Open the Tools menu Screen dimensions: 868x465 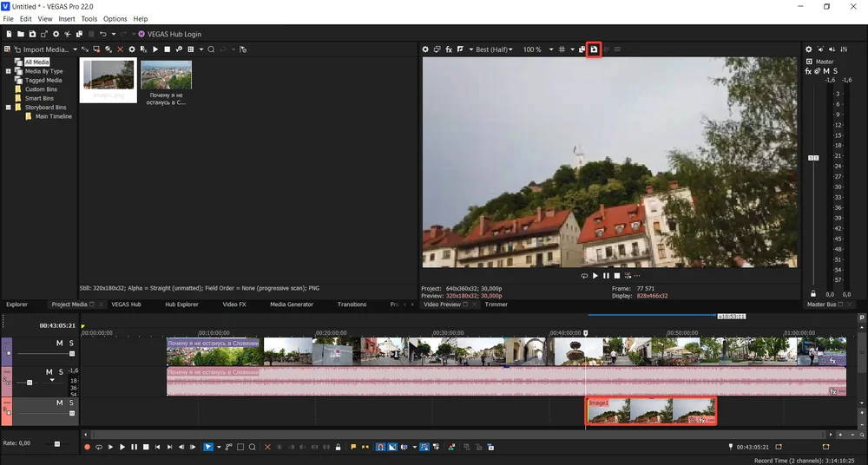(x=89, y=18)
